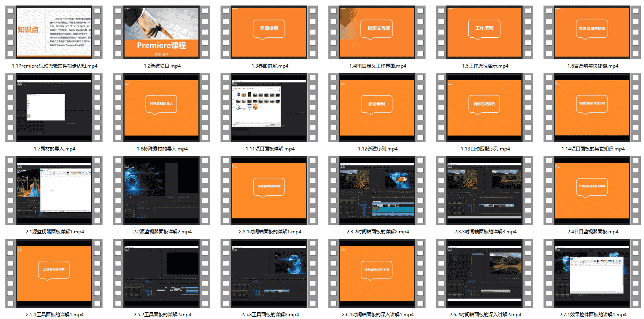Viewport: 644px width, 319px height.
Task: Click the file name 1.13自动匹配序列.mp4
Action: coord(485,149)
